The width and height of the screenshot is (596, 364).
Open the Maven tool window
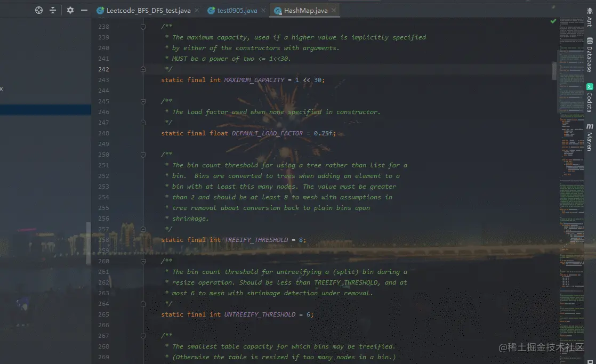[x=590, y=137]
